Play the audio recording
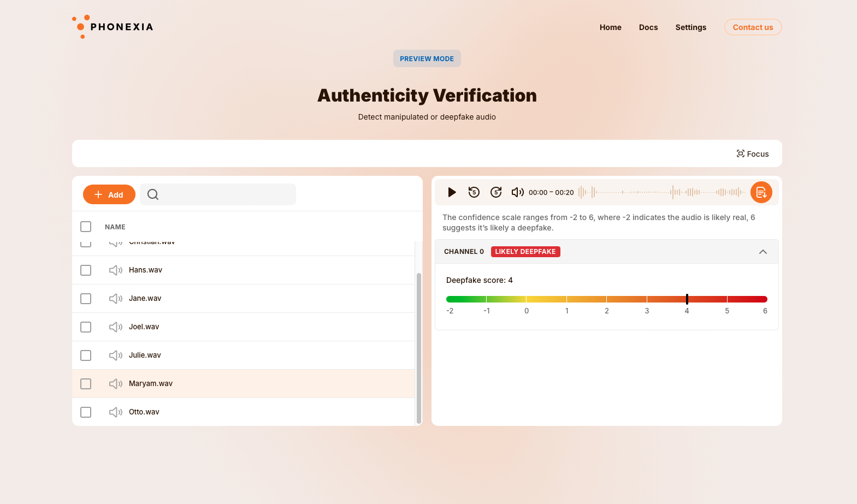 [x=452, y=192]
